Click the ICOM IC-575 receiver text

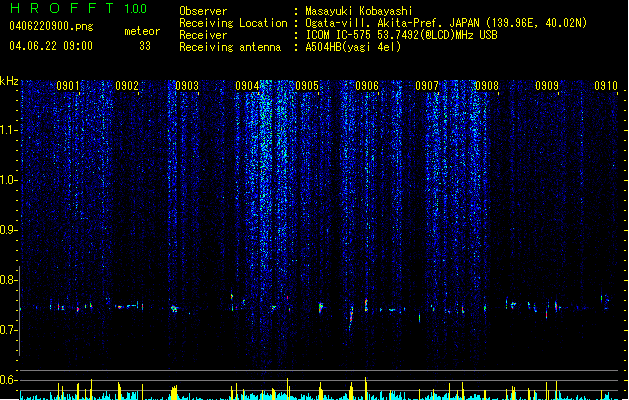click(x=402, y=35)
